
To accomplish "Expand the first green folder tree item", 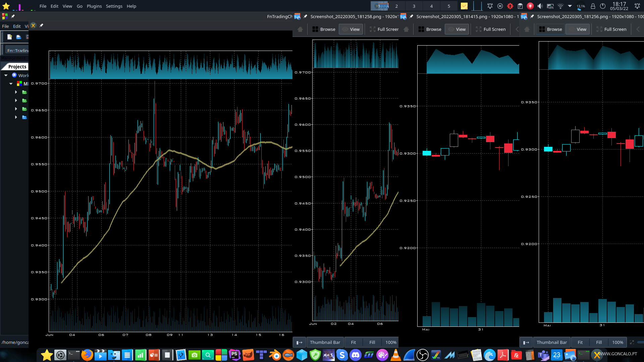I will point(16,92).
